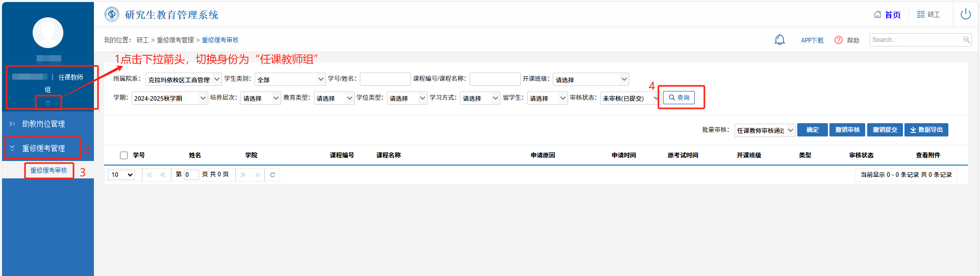
Task: Go to the next page arrow
Action: pos(243,175)
